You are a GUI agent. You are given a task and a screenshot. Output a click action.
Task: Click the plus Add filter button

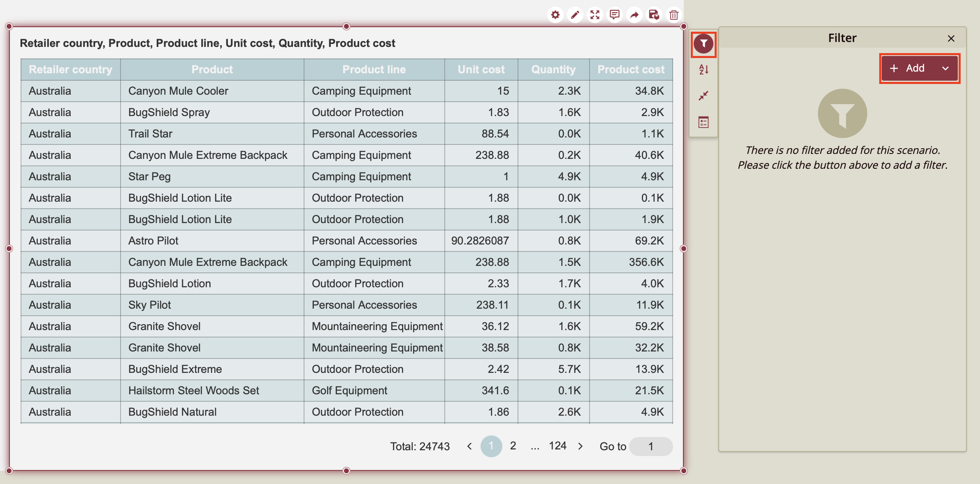[908, 68]
